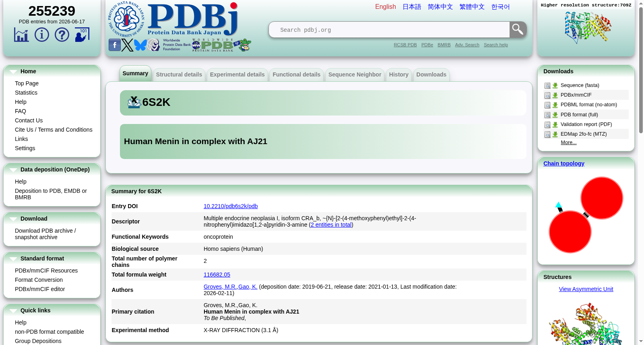Collapse the Data deposition (OneDep) section
The height and width of the screenshot is (345, 644).
[13, 170]
